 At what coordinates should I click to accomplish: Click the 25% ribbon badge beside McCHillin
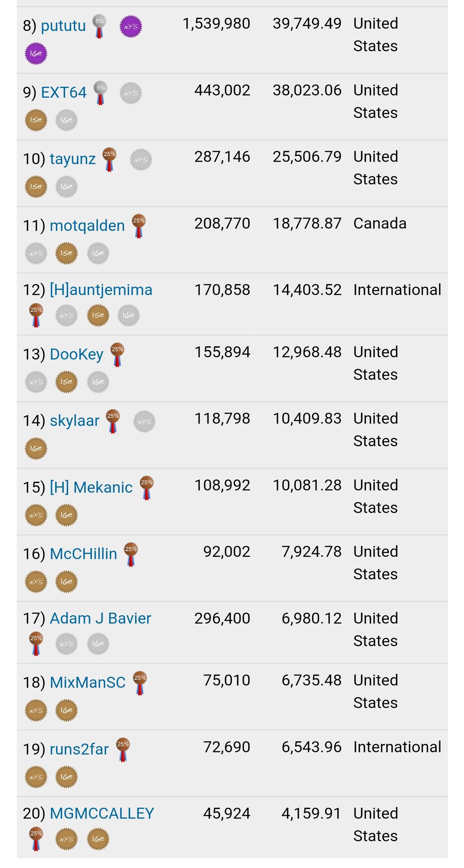click(x=131, y=554)
